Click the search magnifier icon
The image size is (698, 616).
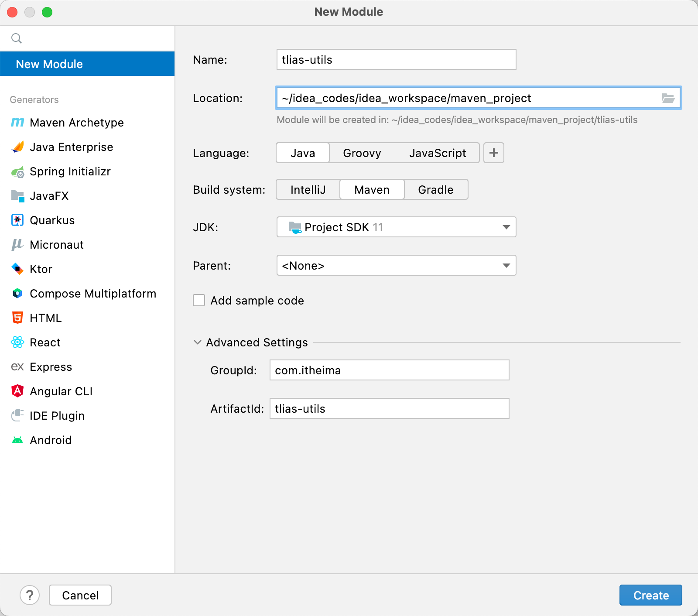(x=17, y=38)
